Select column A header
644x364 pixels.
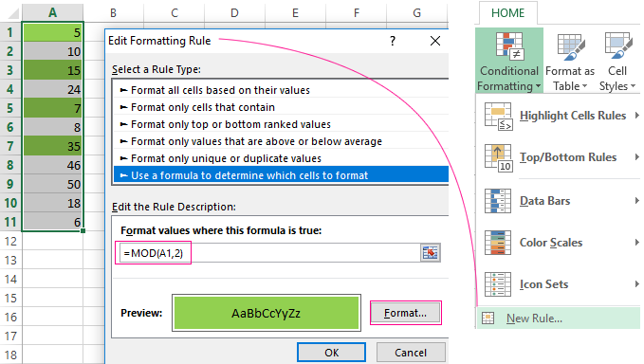tap(52, 12)
